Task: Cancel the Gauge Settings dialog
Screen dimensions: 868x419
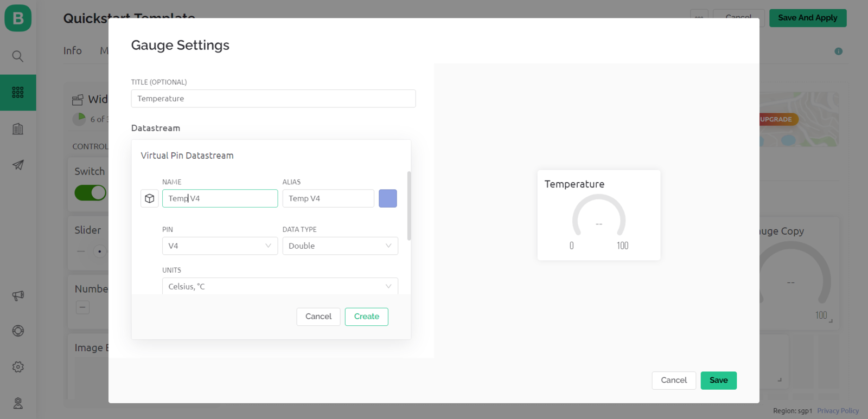Action: pyautogui.click(x=674, y=381)
